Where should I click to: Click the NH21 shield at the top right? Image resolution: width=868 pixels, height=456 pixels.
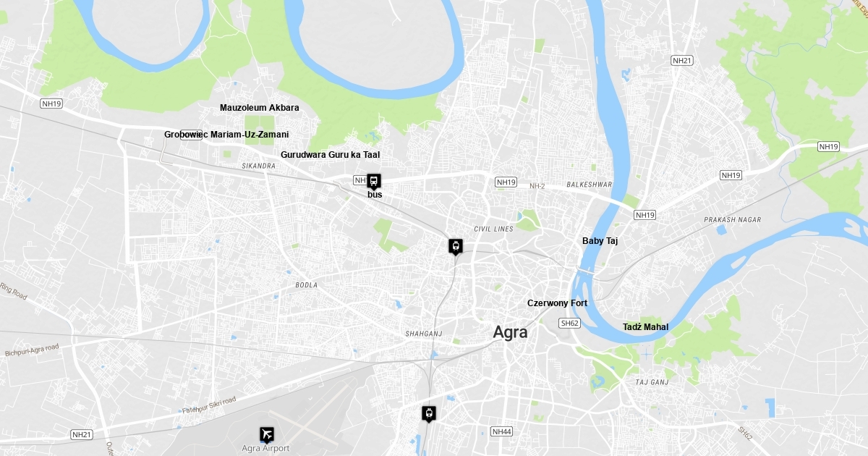tap(682, 60)
